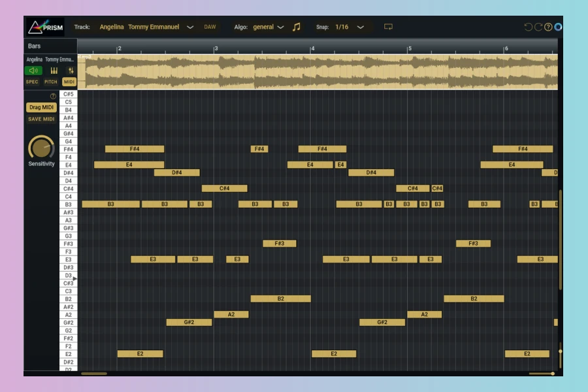Click the redo arrow icon
Screen dimensions: 588x392
click(538, 27)
